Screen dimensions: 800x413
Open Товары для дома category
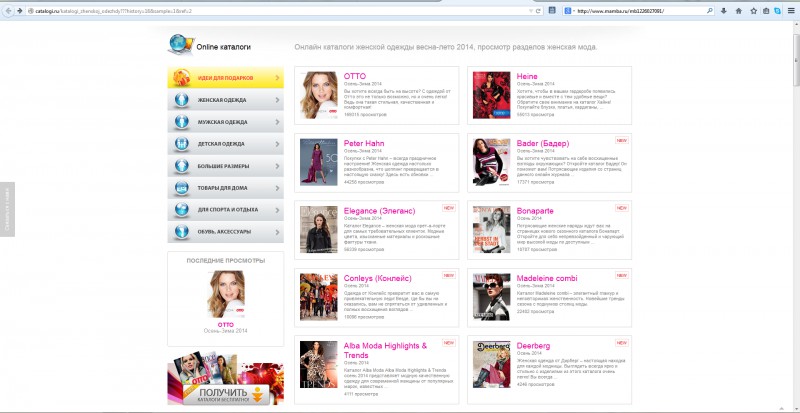pyautogui.click(x=226, y=188)
